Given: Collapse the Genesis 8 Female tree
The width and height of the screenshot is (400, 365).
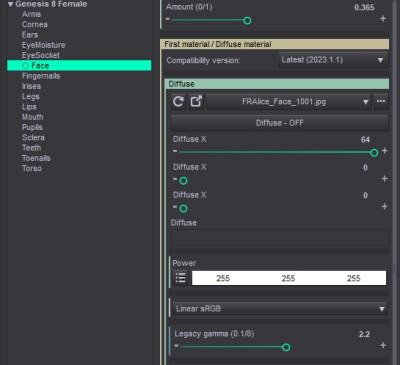Looking at the screenshot, I should [11, 4].
